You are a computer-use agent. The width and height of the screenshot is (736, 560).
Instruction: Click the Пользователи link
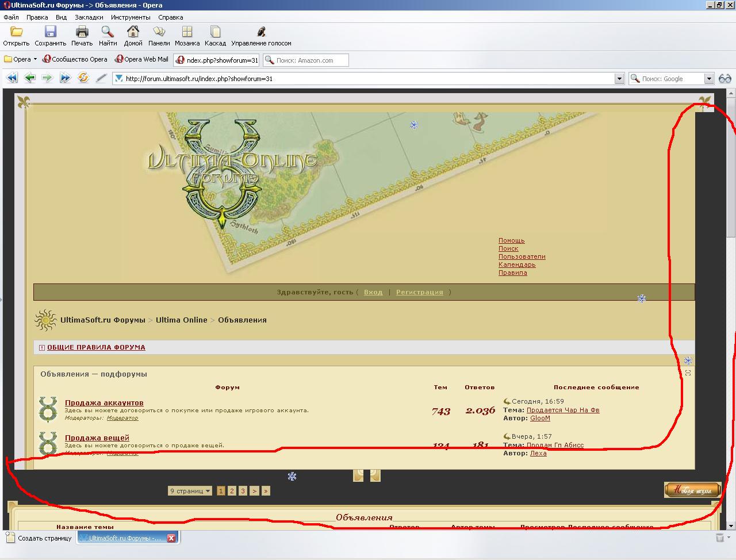pos(522,256)
